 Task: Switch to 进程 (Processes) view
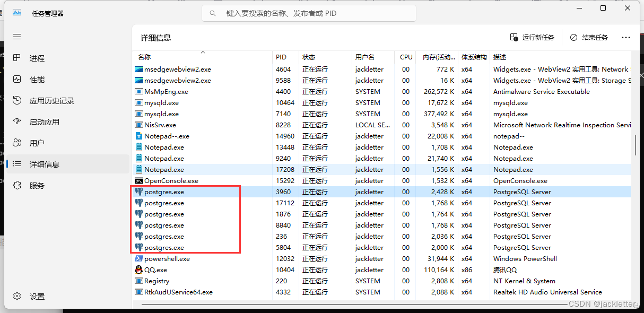(x=38, y=57)
